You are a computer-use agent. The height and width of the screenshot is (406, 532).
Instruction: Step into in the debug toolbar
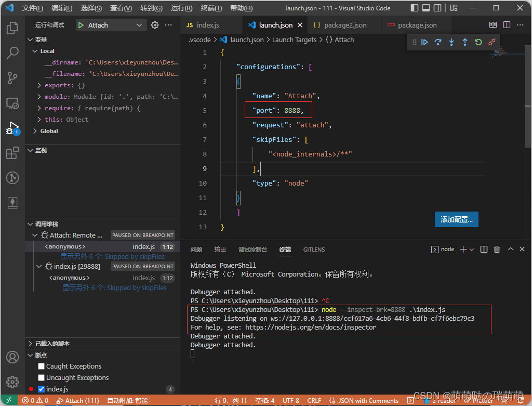coord(451,42)
